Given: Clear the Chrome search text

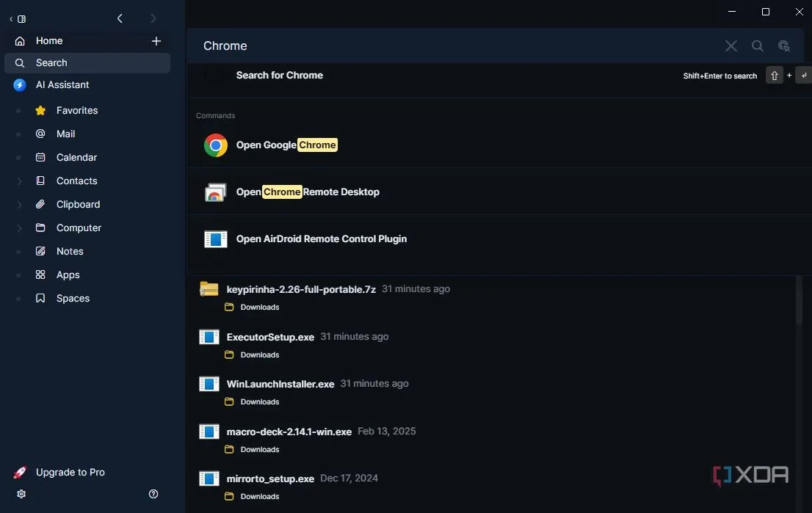Looking at the screenshot, I should tap(731, 46).
